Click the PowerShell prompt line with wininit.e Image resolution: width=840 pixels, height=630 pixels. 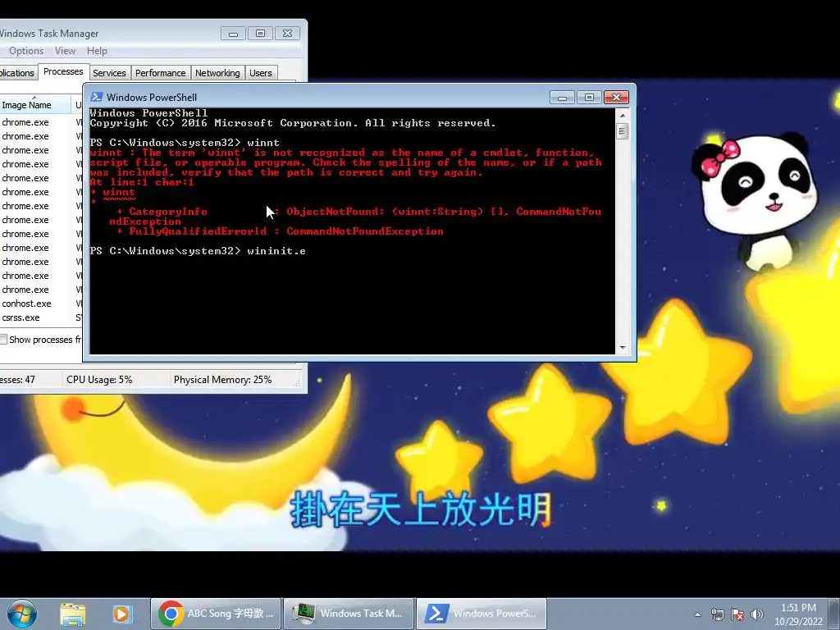tap(198, 251)
